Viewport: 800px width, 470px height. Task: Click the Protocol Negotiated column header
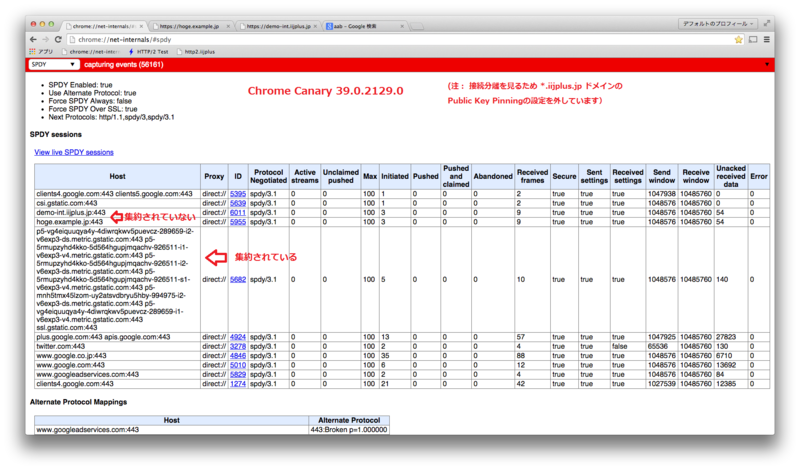click(268, 177)
